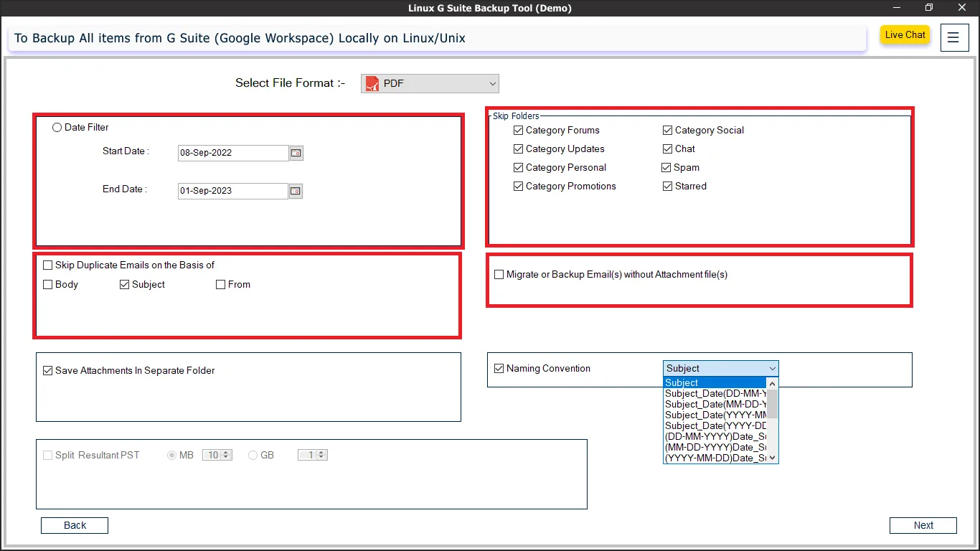Viewport: 980px width, 551px height.
Task: Expand the Select File Format dropdown
Action: coord(492,84)
